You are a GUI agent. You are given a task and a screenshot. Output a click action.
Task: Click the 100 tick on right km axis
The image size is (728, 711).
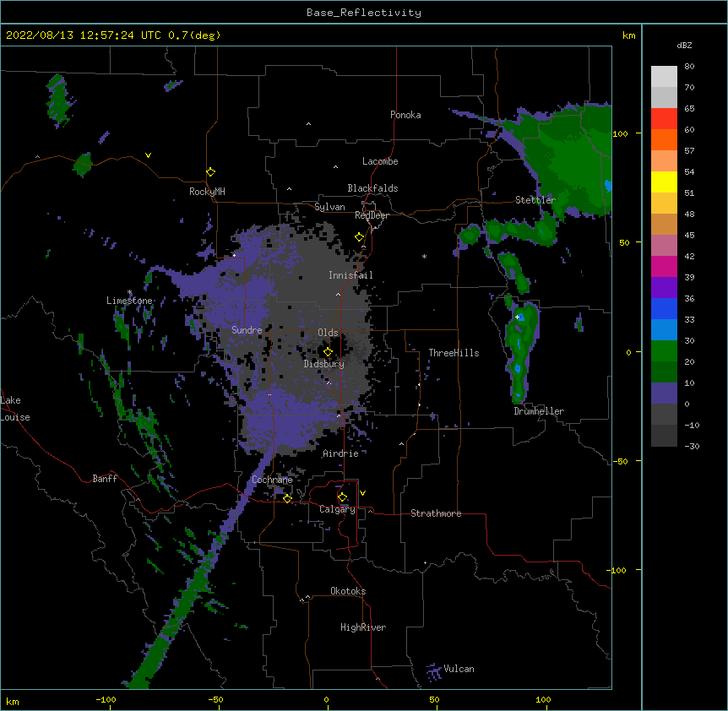click(620, 133)
